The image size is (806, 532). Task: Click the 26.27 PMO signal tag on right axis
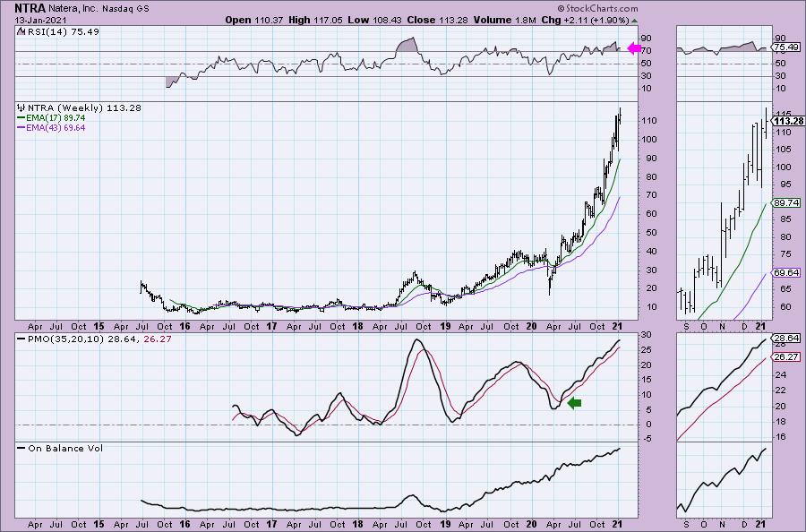click(786, 356)
